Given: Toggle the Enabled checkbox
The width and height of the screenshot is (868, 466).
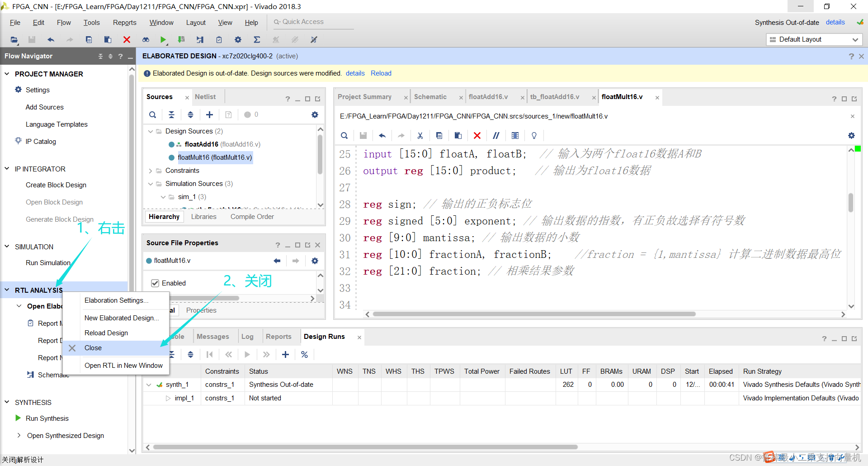Looking at the screenshot, I should (x=155, y=283).
